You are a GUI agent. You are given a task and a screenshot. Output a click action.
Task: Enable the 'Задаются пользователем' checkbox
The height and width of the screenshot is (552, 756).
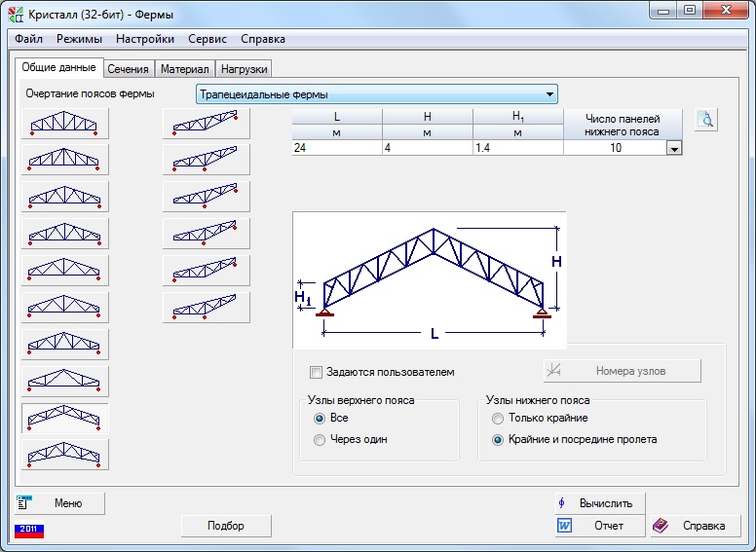click(316, 372)
